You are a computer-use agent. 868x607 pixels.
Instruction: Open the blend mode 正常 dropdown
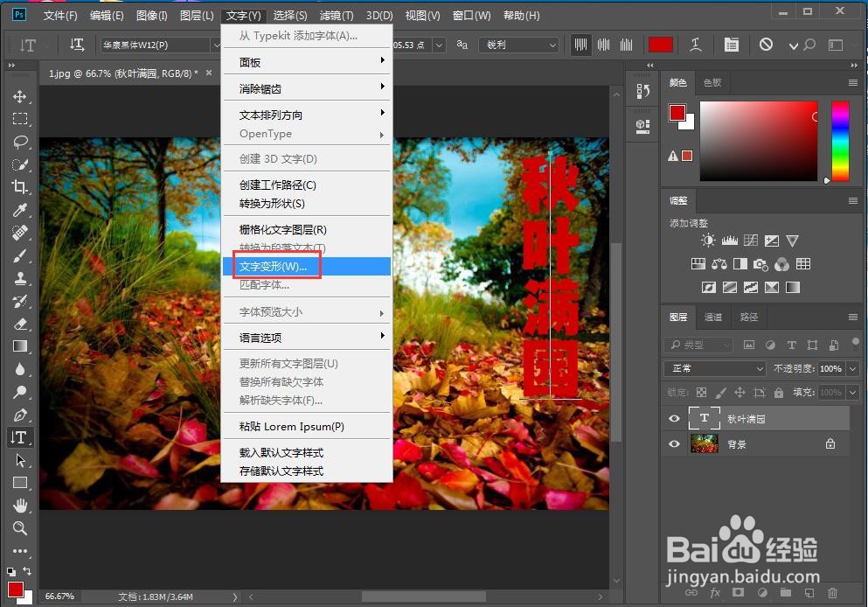(x=714, y=368)
